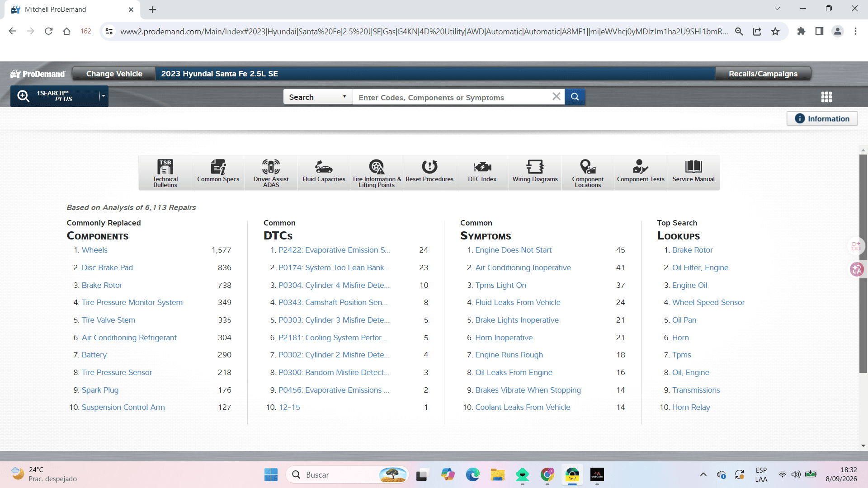Open Wheels component link

(x=94, y=250)
